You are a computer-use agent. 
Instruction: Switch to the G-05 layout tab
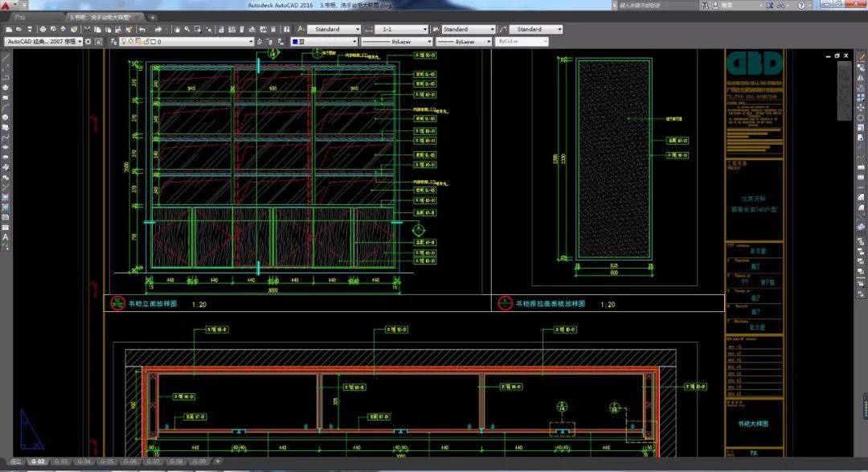[107, 462]
